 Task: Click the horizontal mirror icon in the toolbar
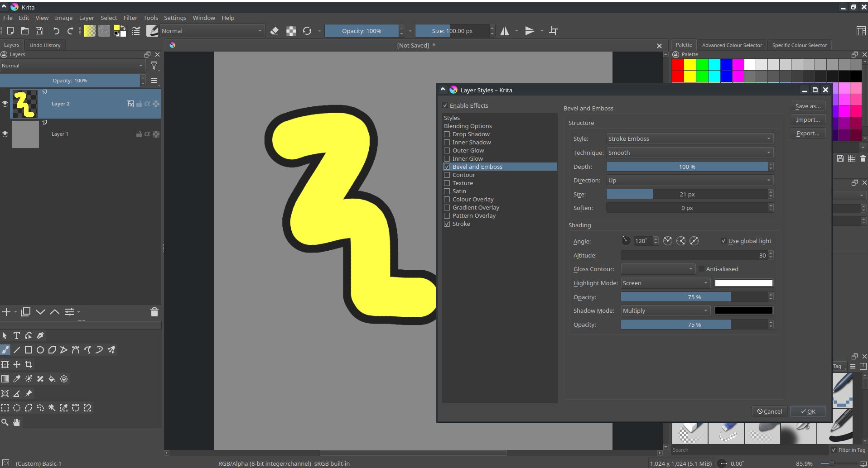pyautogui.click(x=505, y=31)
